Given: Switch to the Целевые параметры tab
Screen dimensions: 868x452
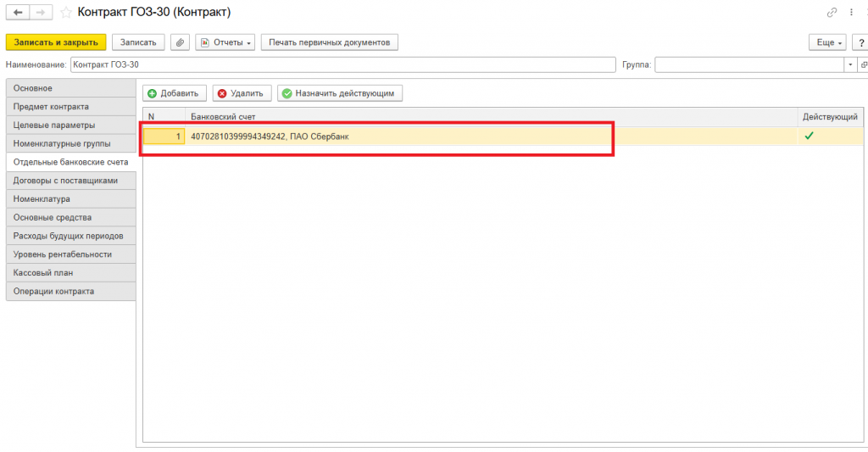Looking at the screenshot, I should pos(71,126).
